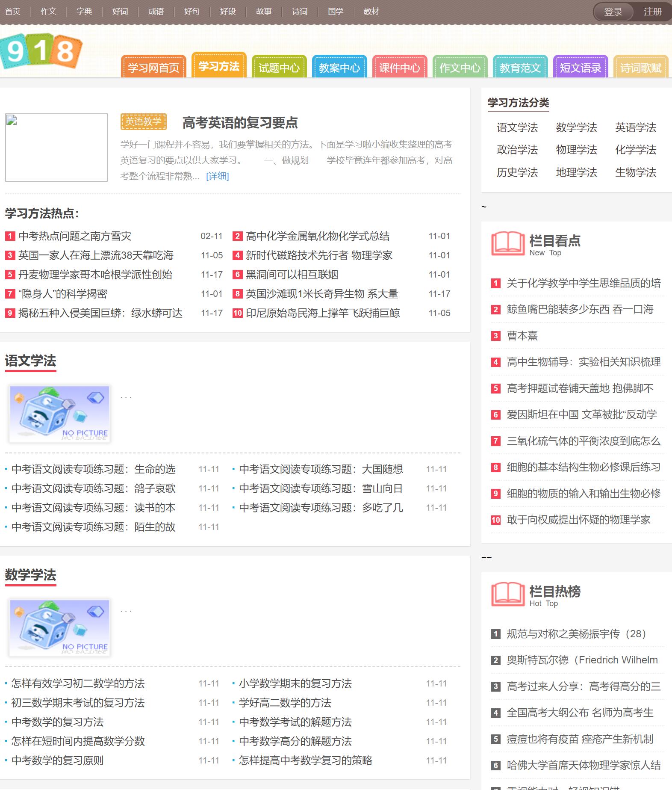Image resolution: width=672 pixels, height=790 pixels.
Task: Click the book icon beside 栏目热榜
Action: (x=507, y=595)
